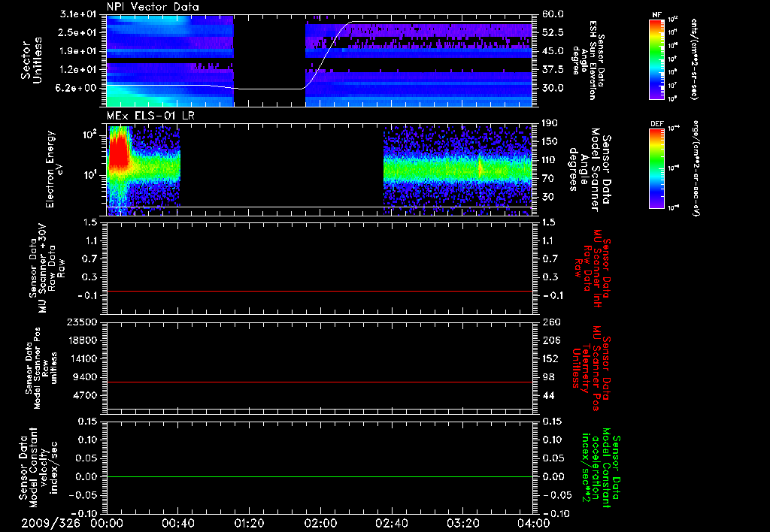770x532 pixels.
Task: Click the 'Model Scanner Pos Raw' axis label
Action: pyautogui.click(x=42, y=368)
